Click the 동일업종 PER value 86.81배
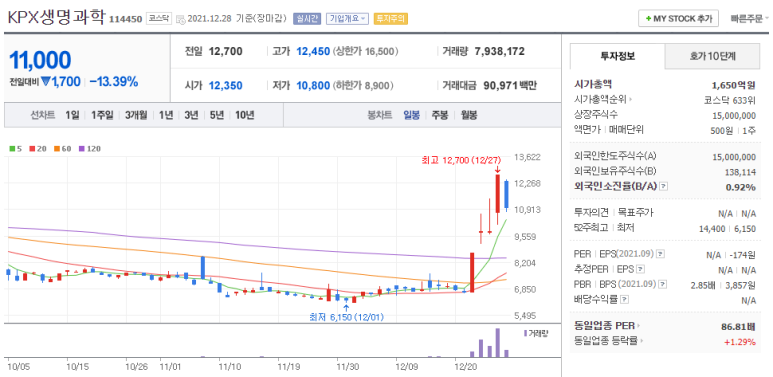Screen dimensions: 773x377 click(x=738, y=326)
